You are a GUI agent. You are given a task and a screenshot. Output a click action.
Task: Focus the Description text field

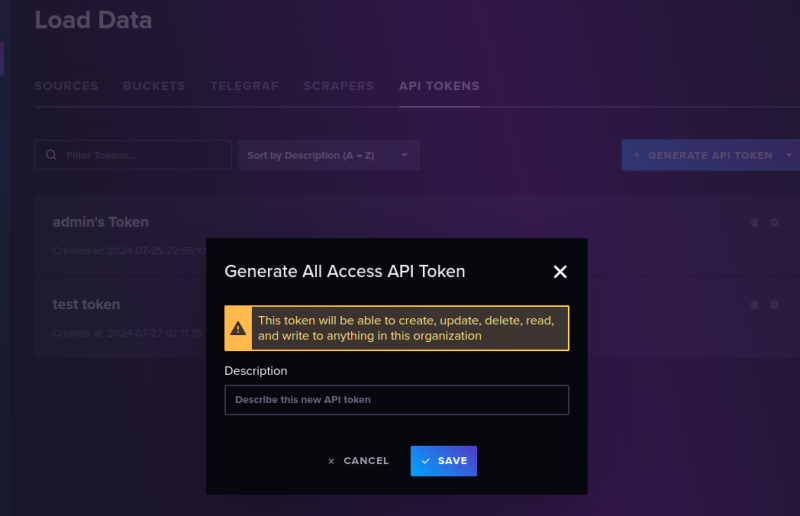click(x=396, y=400)
